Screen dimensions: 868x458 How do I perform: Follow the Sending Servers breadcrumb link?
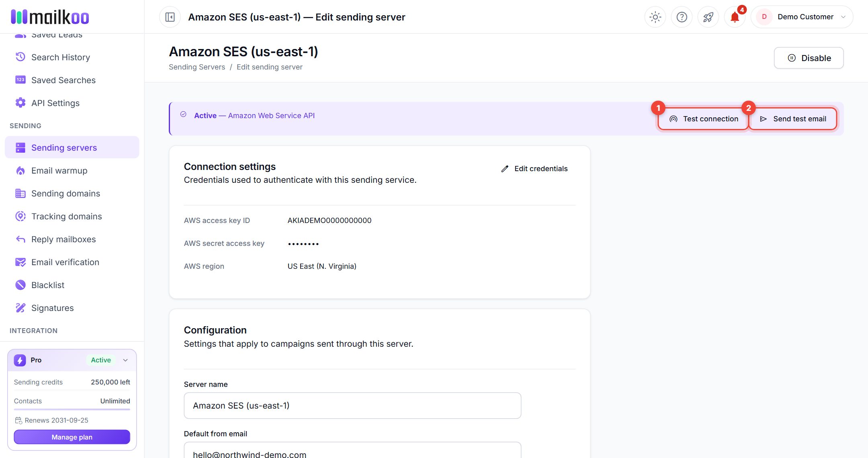click(x=197, y=67)
